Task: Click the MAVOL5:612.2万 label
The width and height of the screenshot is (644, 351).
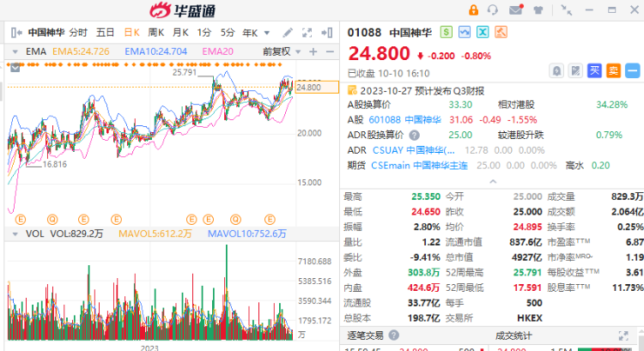Action: click(x=155, y=234)
